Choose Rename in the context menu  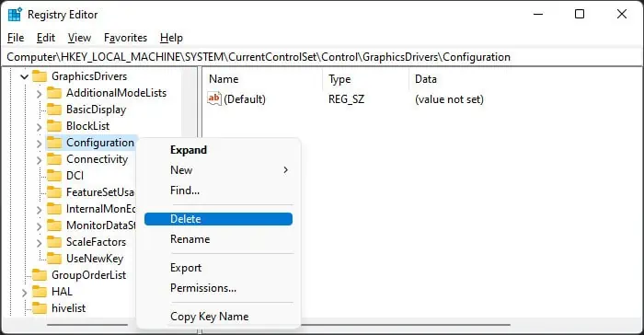click(219, 239)
